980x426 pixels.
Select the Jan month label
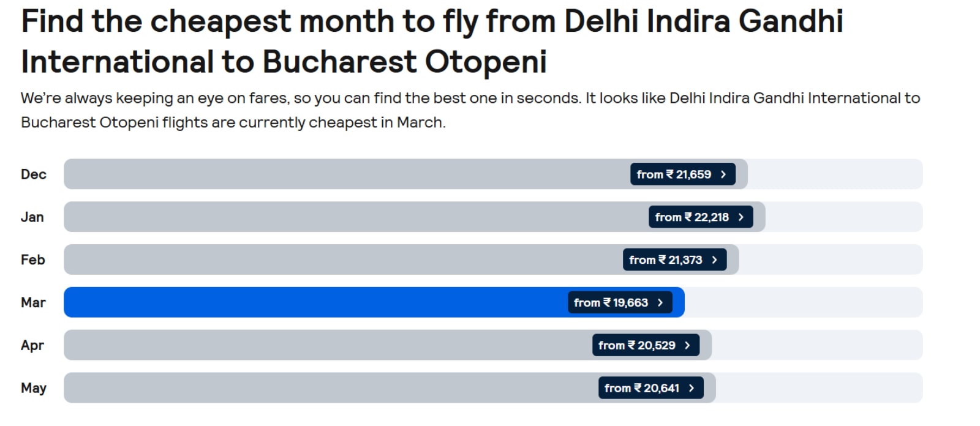[32, 217]
